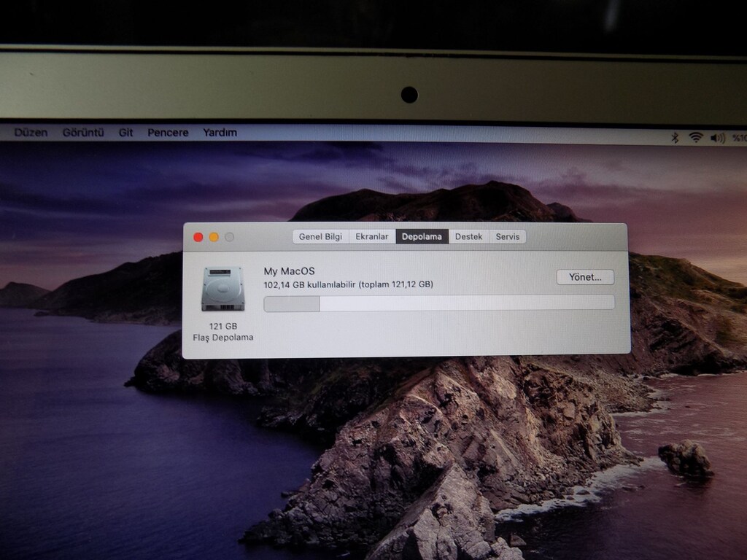This screenshot has height=560, width=747.
Task: Open the Düzen menu
Action: pos(31,133)
